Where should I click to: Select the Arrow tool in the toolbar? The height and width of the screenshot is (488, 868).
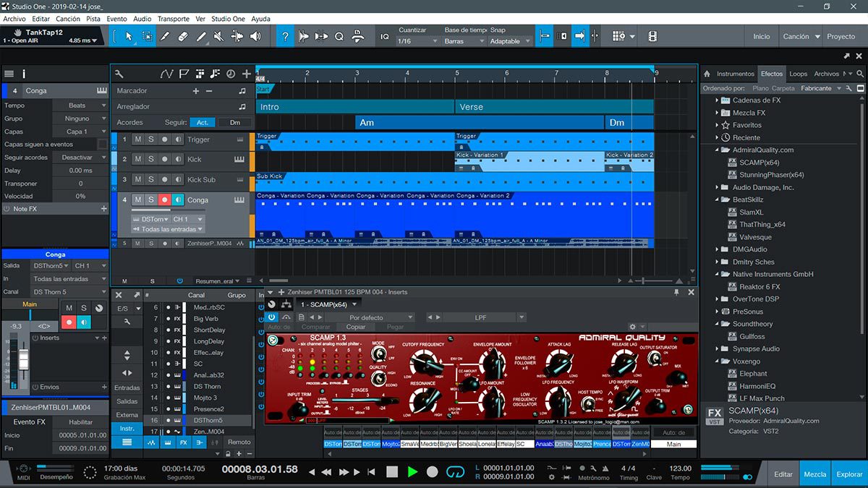(129, 36)
